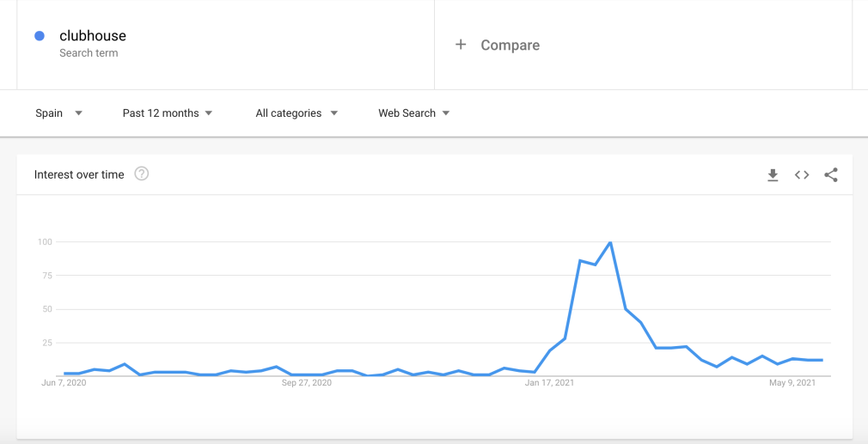
Task: Click the Jun 7, 2020 axis label
Action: [64, 383]
